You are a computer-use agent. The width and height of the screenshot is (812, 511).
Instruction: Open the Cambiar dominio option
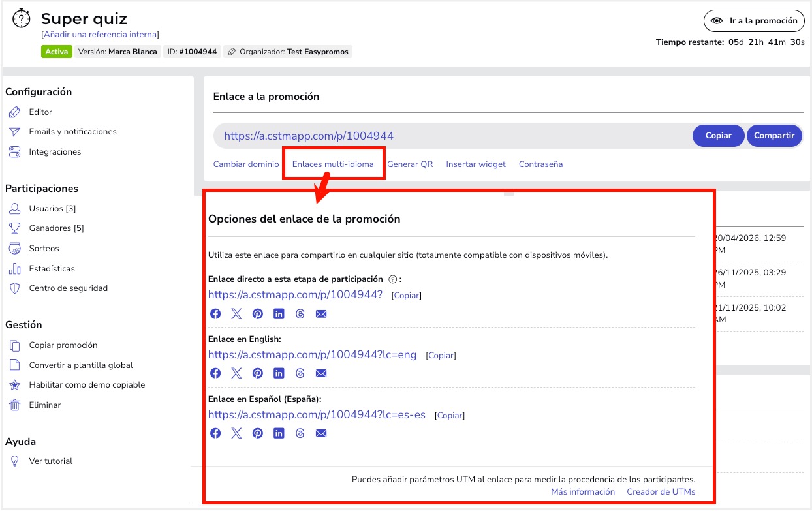[x=247, y=164]
